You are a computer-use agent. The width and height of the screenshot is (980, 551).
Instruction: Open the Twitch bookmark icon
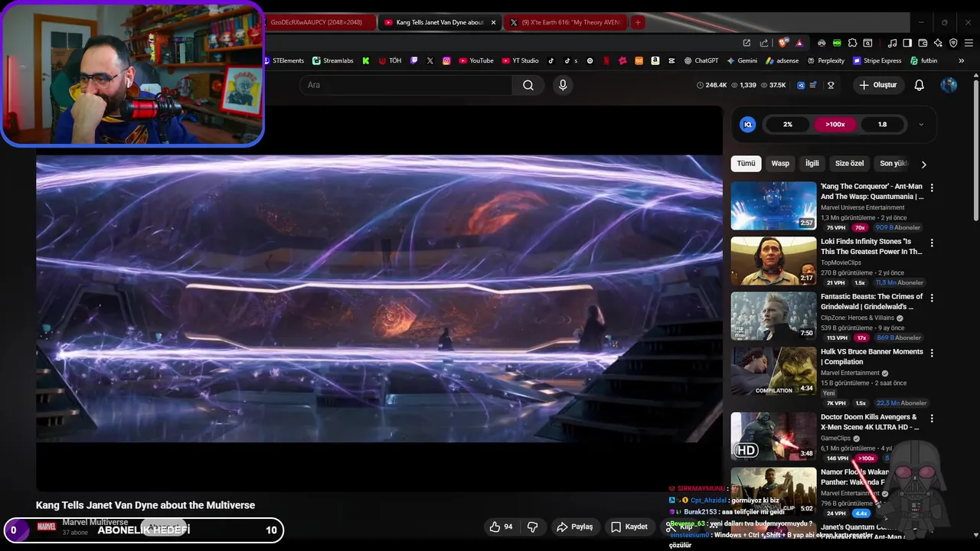point(414,60)
